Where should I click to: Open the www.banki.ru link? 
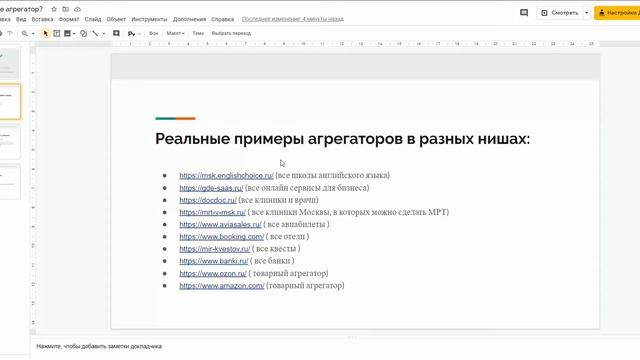tap(214, 261)
